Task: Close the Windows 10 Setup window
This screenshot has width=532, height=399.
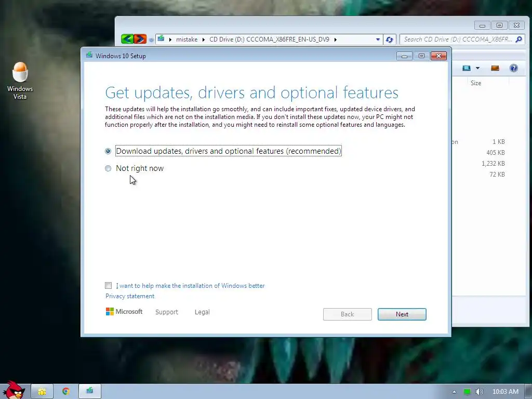Action: click(x=438, y=56)
